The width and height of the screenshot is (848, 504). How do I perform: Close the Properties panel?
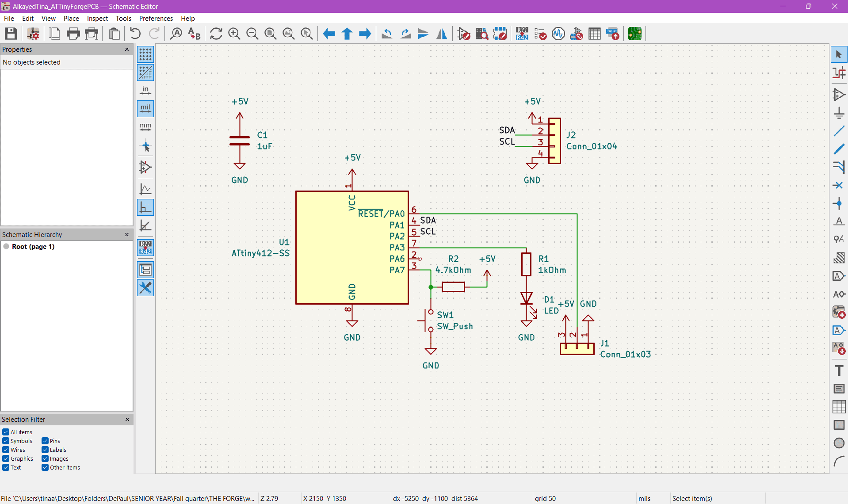click(127, 50)
